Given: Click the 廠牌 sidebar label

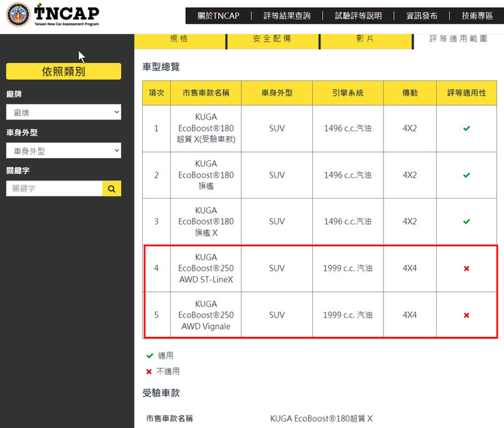Looking at the screenshot, I should pos(14,94).
